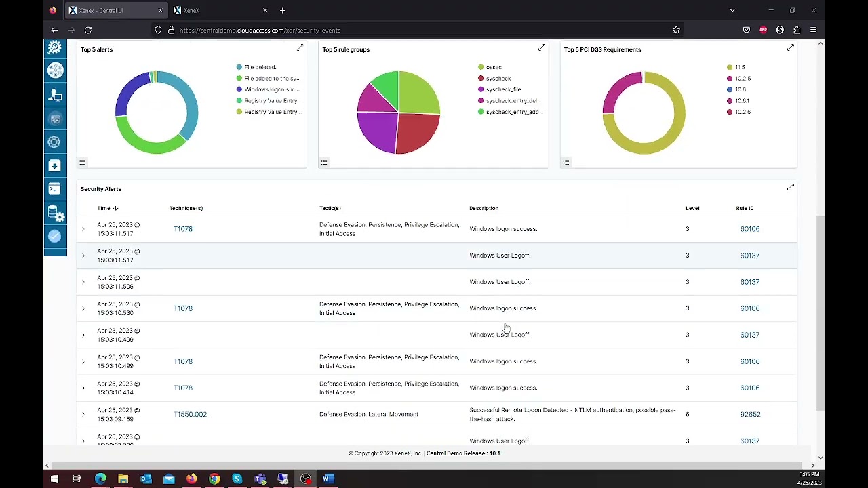Click the page vertical scrollbar thumb
This screenshot has height=488, width=868.
820,312
